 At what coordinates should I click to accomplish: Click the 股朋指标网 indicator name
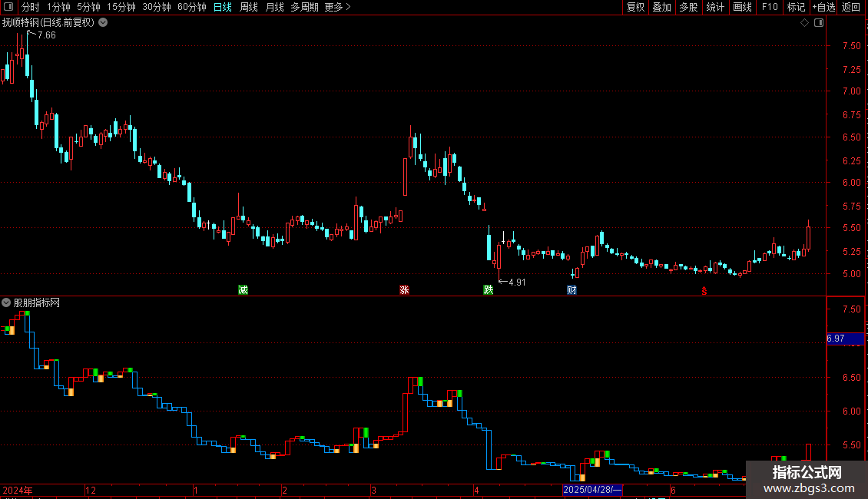coord(37,302)
